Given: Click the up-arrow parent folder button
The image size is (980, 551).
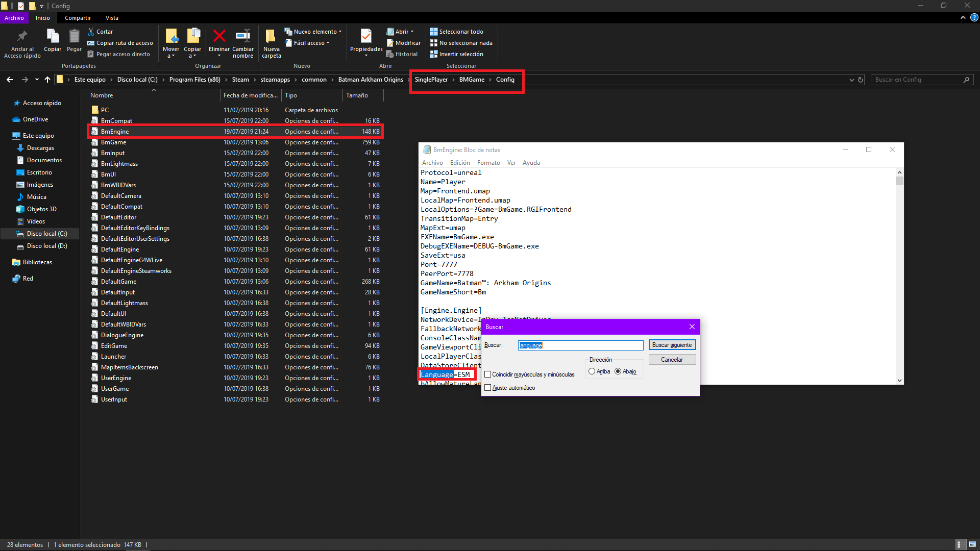Looking at the screenshot, I should (x=47, y=80).
